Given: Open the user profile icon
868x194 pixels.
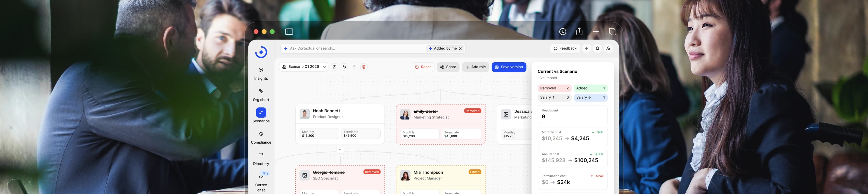Looking at the screenshot, I should coord(608,48).
